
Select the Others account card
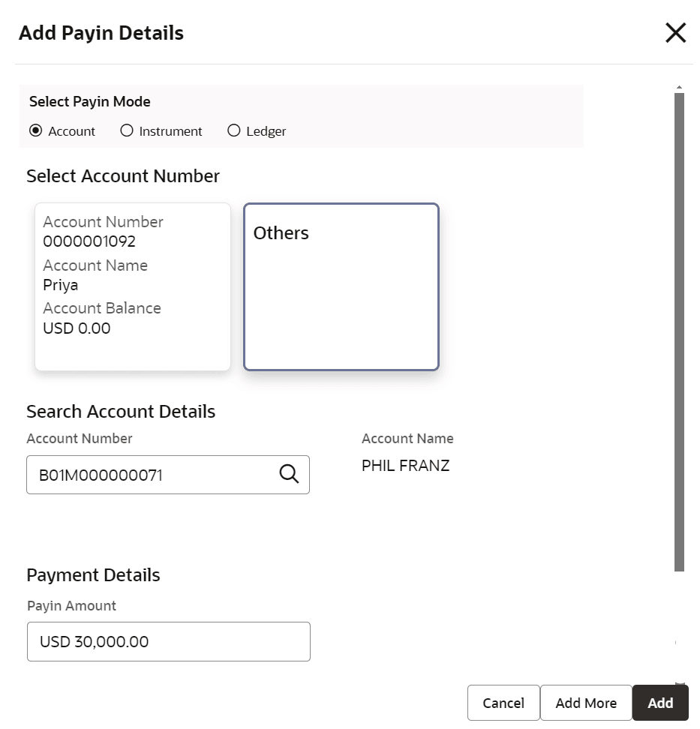click(x=341, y=286)
